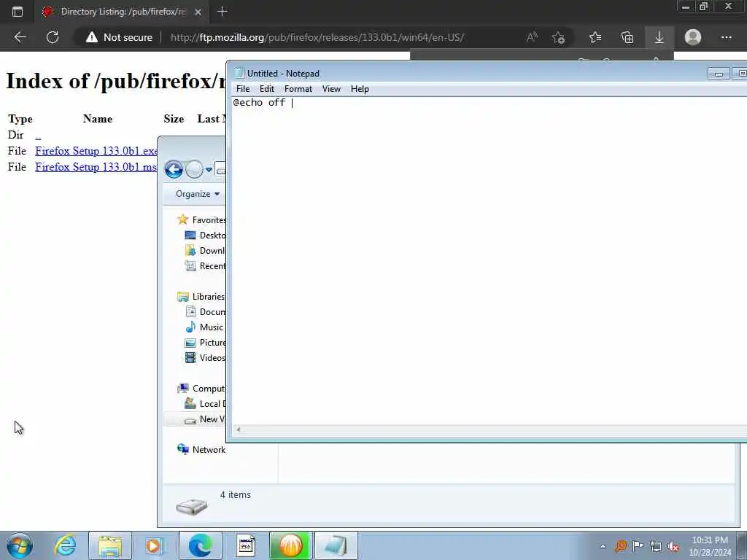Click the Not secure warning in the address bar
The image size is (747, 560).
click(x=119, y=37)
